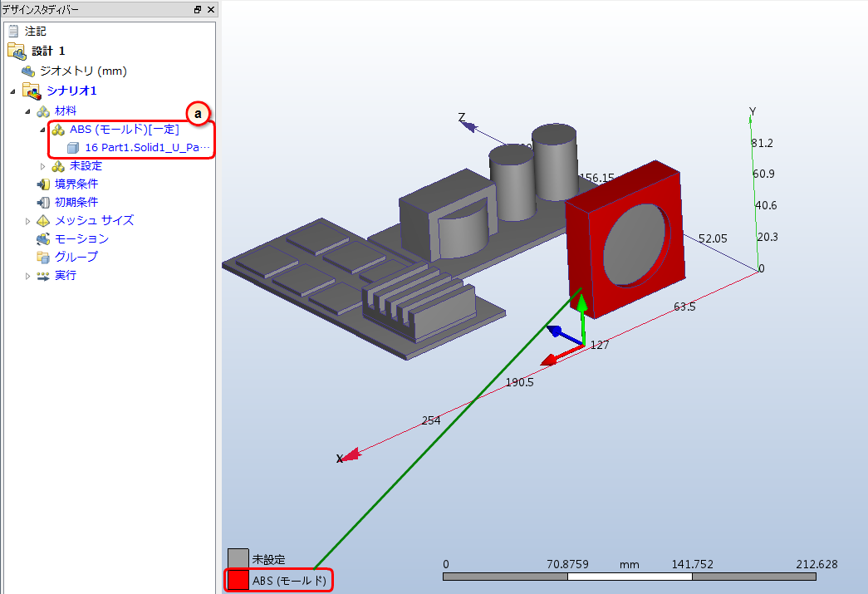Click the 実行 solve icon
The height and width of the screenshot is (594, 868).
pos(43,276)
